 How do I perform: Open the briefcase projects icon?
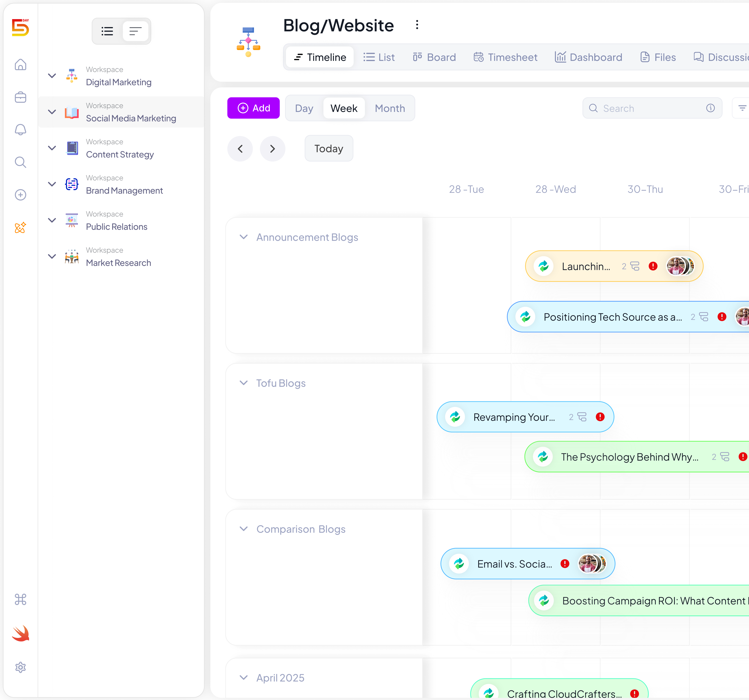20,97
